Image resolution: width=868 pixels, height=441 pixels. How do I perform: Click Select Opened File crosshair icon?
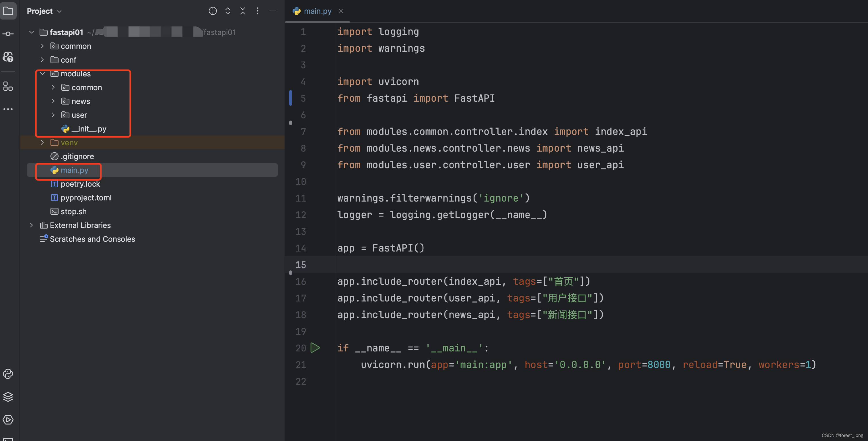pos(213,11)
